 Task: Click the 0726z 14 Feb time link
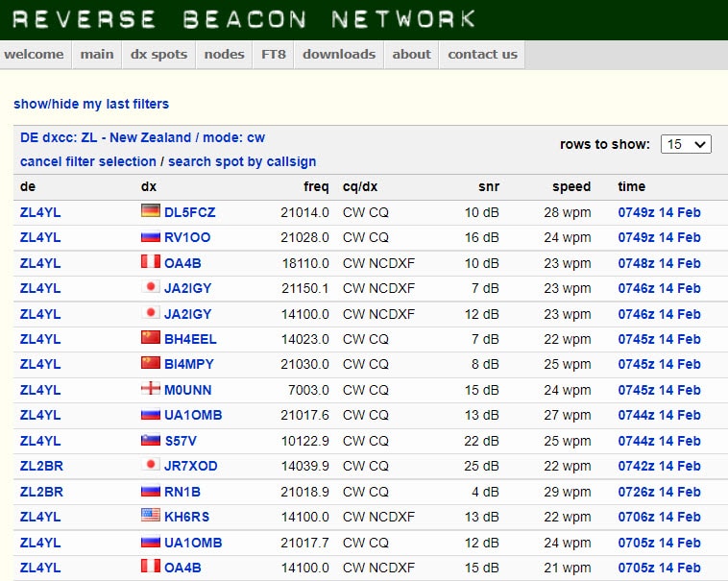point(659,492)
